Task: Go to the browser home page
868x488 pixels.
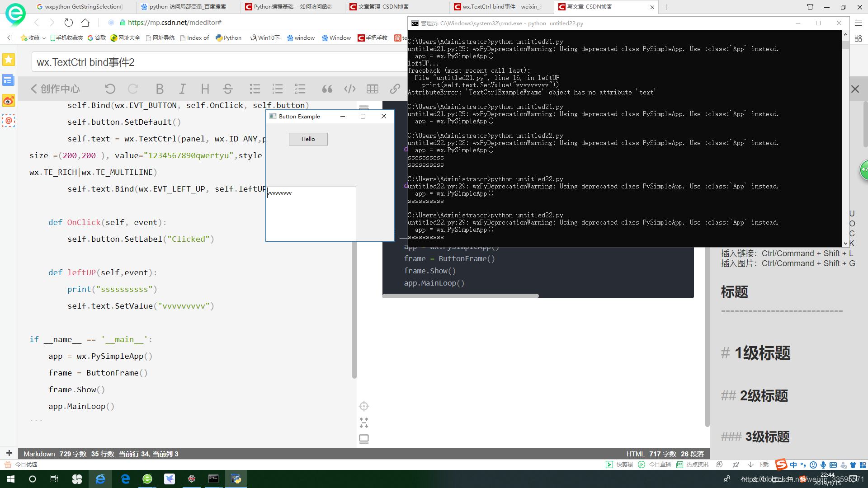Action: coord(85,23)
